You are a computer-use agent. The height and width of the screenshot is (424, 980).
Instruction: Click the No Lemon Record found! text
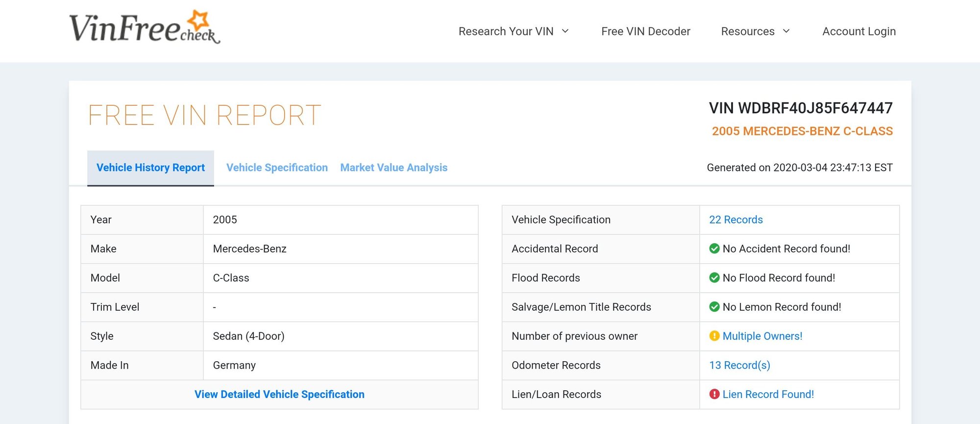click(782, 307)
